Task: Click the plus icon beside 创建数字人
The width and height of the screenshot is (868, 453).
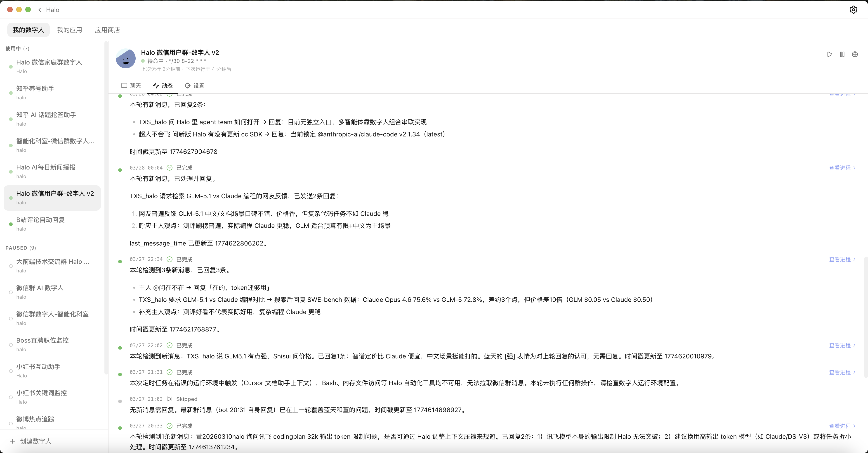Action: [x=12, y=441]
